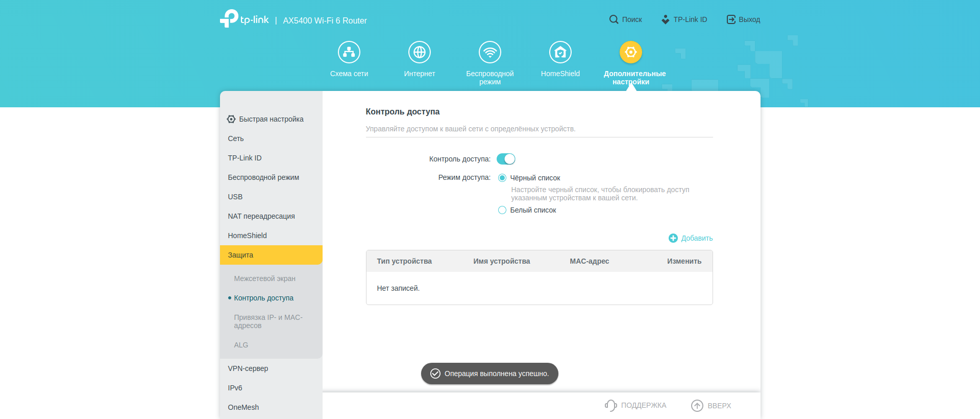Disable the Контроль доступа toggle switch

pos(506,159)
